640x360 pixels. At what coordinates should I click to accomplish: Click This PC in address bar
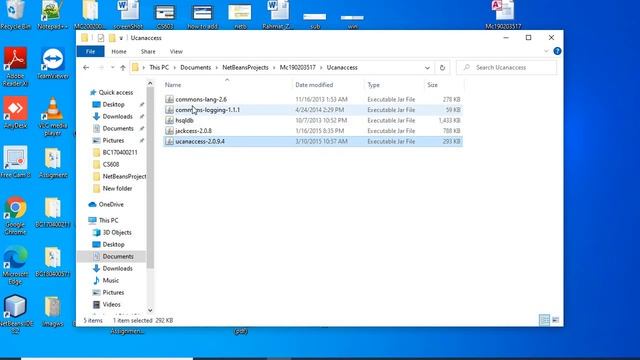159,68
